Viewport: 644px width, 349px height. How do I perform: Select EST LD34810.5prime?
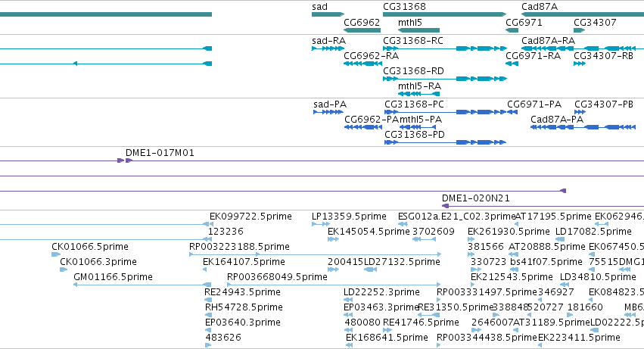pyautogui.click(x=598, y=278)
